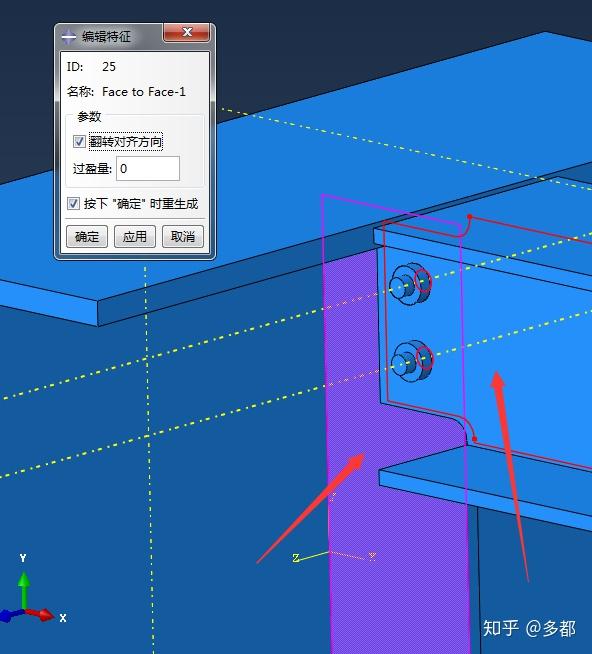592x654 pixels.
Task: Toggle the 翻转对齐方向 checkbox
Action: 79,141
